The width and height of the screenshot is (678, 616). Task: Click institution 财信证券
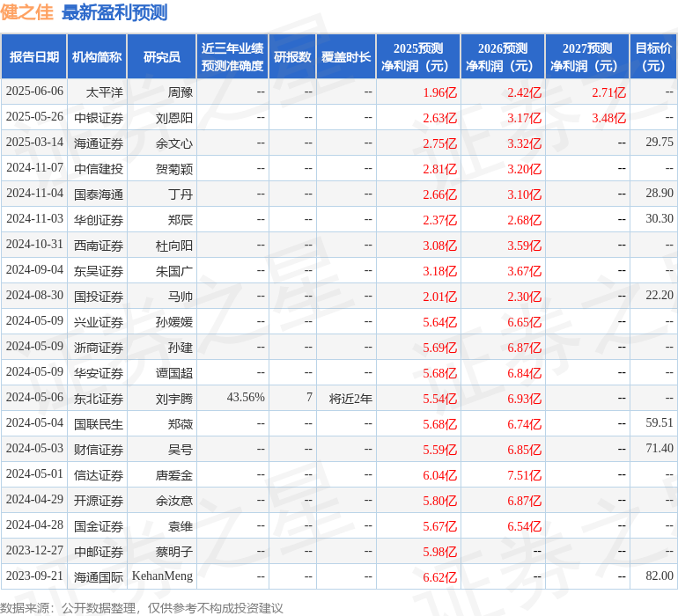point(99,449)
